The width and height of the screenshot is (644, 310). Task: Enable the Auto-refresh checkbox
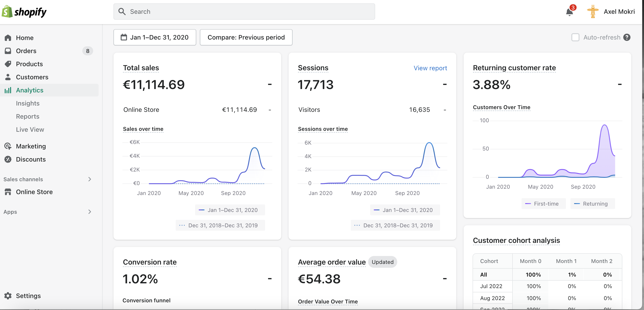(x=575, y=37)
